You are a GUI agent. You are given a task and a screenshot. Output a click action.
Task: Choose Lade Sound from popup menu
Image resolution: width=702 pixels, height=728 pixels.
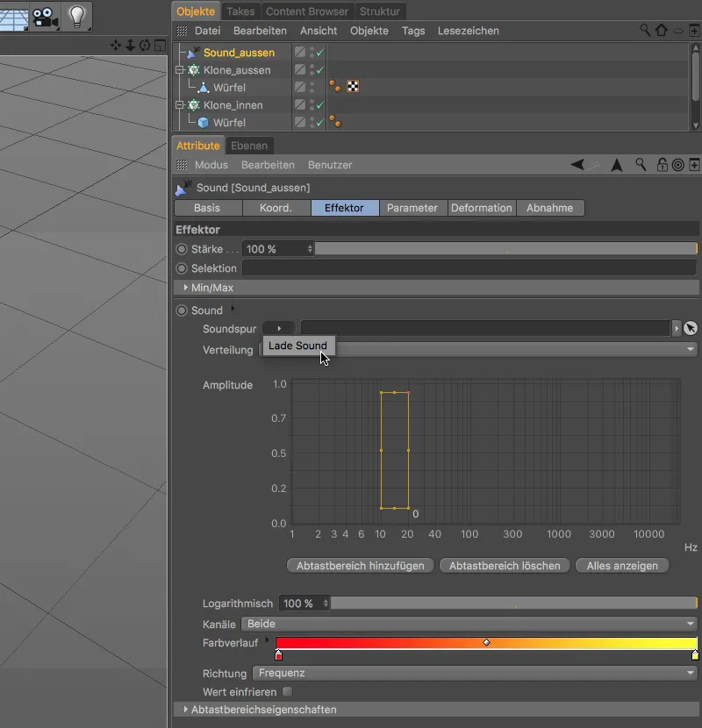pyautogui.click(x=297, y=346)
